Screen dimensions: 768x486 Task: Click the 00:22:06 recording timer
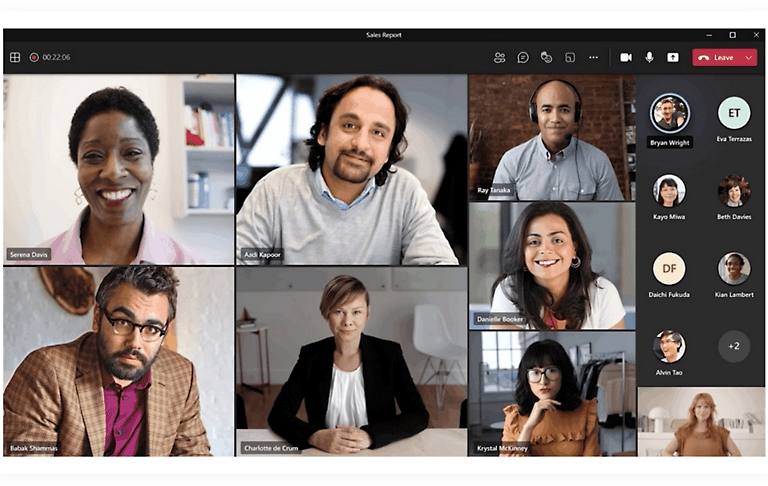point(56,57)
